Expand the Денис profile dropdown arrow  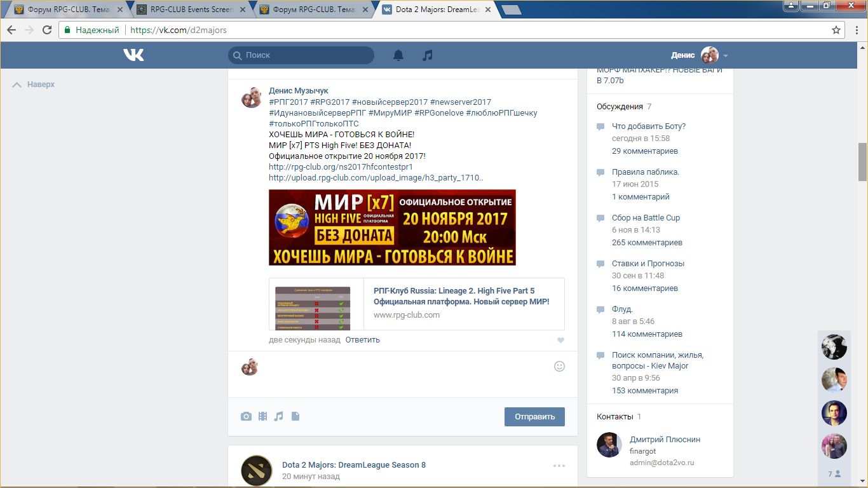726,56
